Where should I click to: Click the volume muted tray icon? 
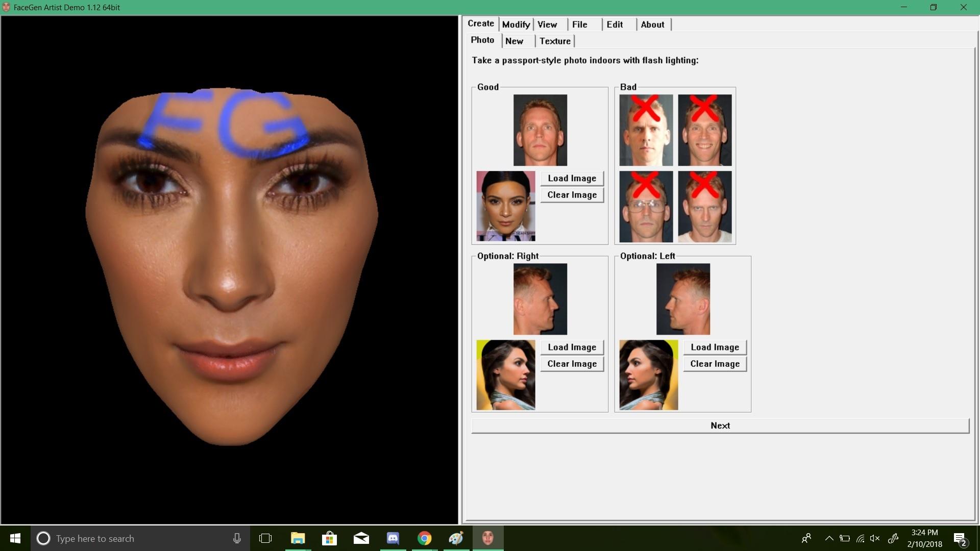click(x=875, y=538)
